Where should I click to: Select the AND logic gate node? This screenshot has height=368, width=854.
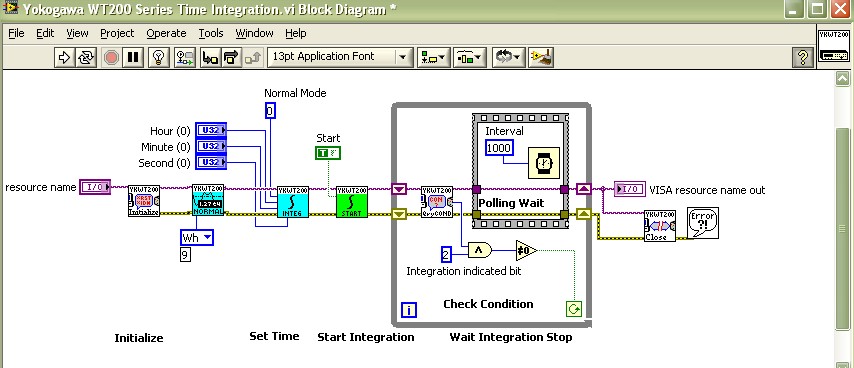(480, 250)
